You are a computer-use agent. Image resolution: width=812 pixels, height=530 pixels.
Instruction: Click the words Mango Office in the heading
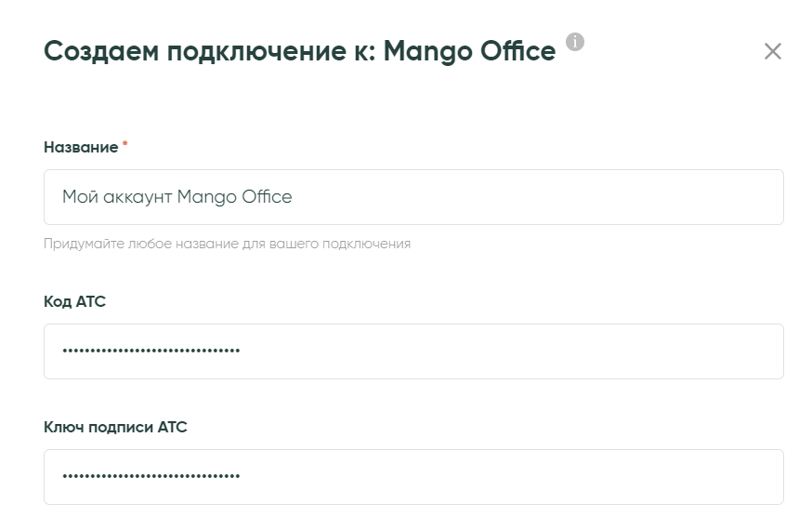coord(469,51)
